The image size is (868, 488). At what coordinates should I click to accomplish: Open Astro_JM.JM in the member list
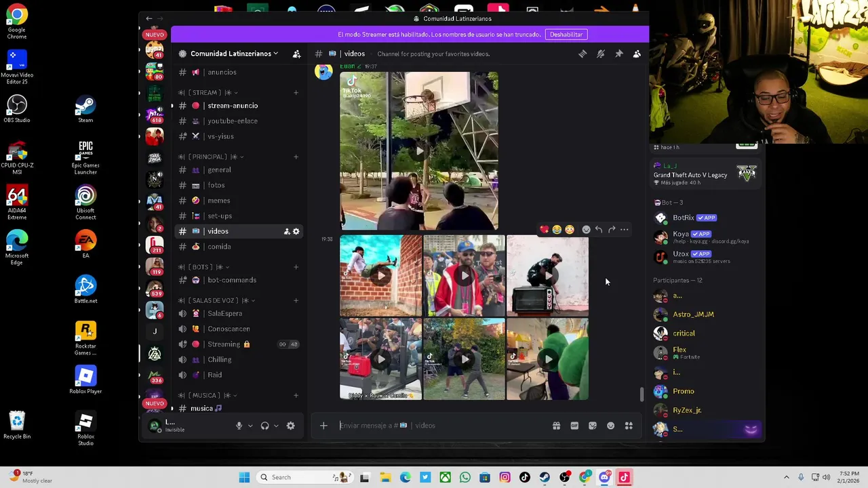point(705,314)
